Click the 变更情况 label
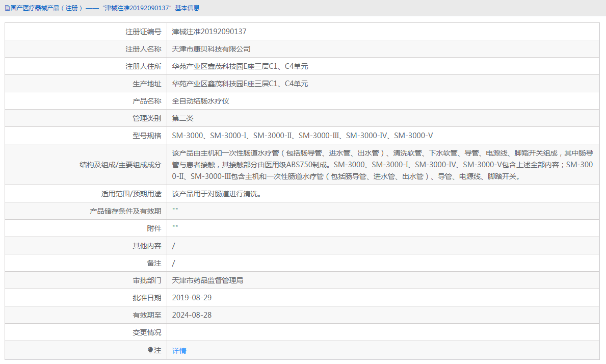Viewport: 606px width, 364px height. [x=147, y=332]
